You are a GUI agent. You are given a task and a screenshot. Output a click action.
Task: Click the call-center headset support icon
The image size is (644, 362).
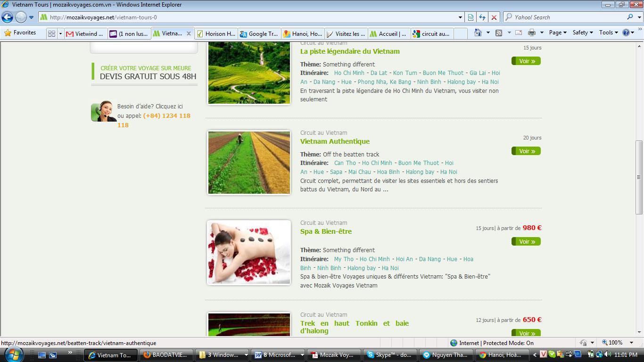[x=104, y=111]
